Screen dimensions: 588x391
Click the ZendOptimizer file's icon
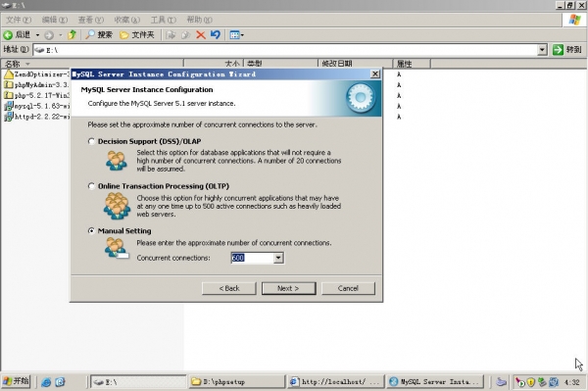click(x=8, y=74)
